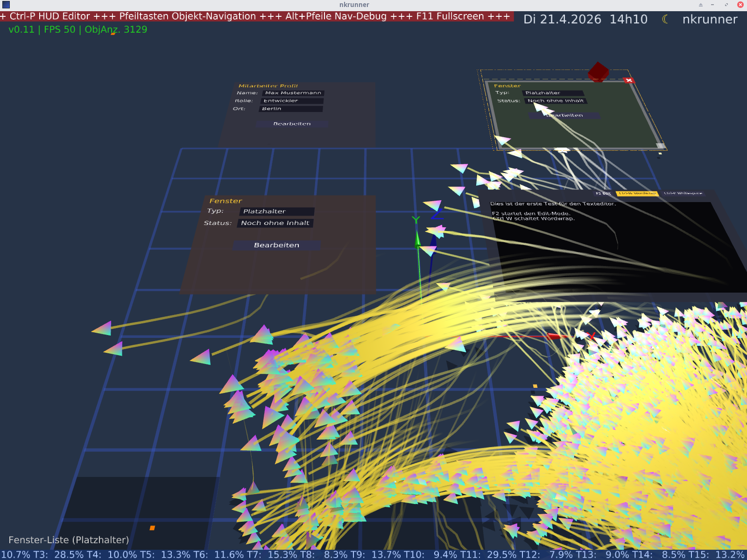Viewport: 747px width, 560px height.
Task: Click the Rolle field showing Entwickler
Action: coord(292,101)
